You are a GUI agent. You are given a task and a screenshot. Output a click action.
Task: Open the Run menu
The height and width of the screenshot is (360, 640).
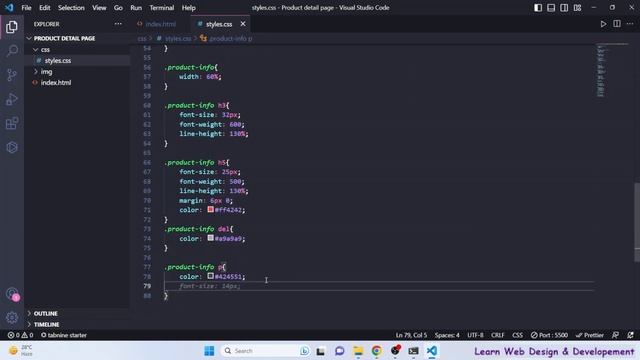coord(136,8)
